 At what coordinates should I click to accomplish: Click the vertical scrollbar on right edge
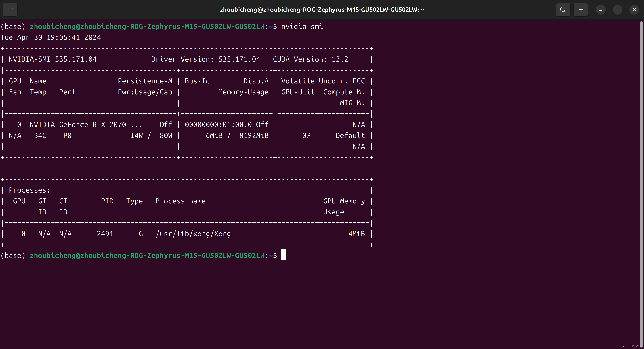(641, 175)
